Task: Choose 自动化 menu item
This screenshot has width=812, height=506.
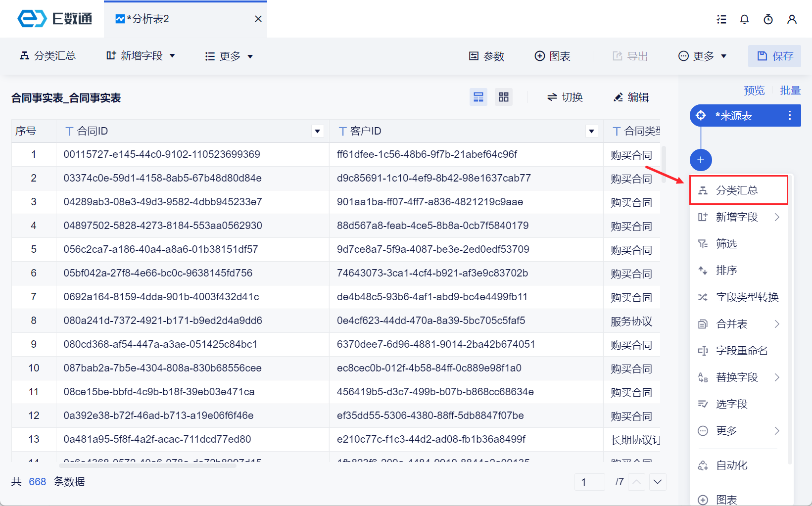Action: point(738,465)
